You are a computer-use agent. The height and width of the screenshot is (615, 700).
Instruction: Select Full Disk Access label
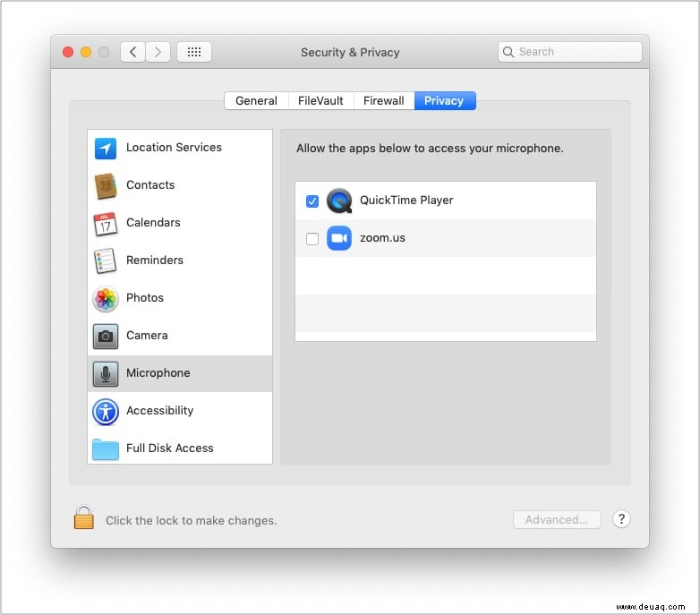[x=170, y=448]
